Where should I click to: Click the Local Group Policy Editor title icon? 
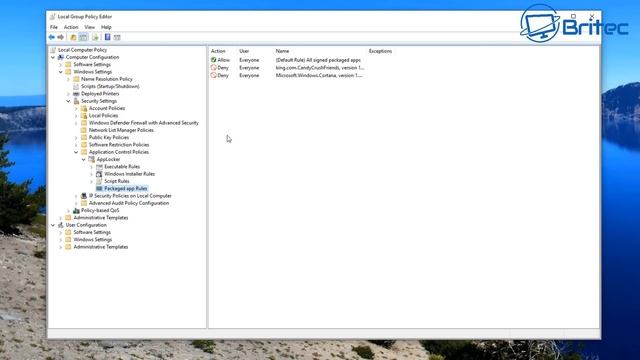pyautogui.click(x=52, y=17)
